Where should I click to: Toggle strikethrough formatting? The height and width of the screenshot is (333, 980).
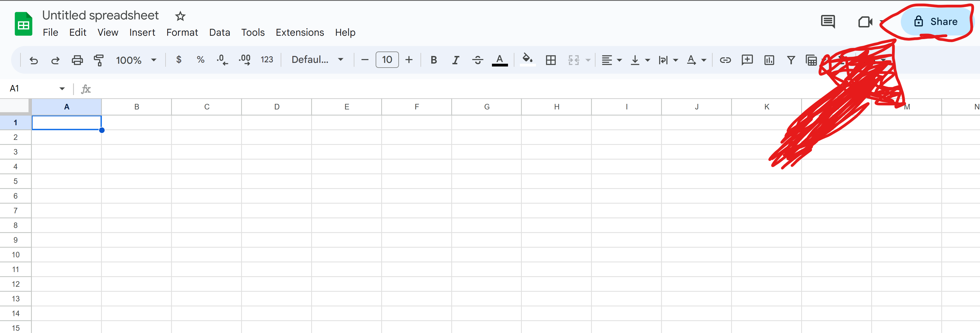[478, 60]
